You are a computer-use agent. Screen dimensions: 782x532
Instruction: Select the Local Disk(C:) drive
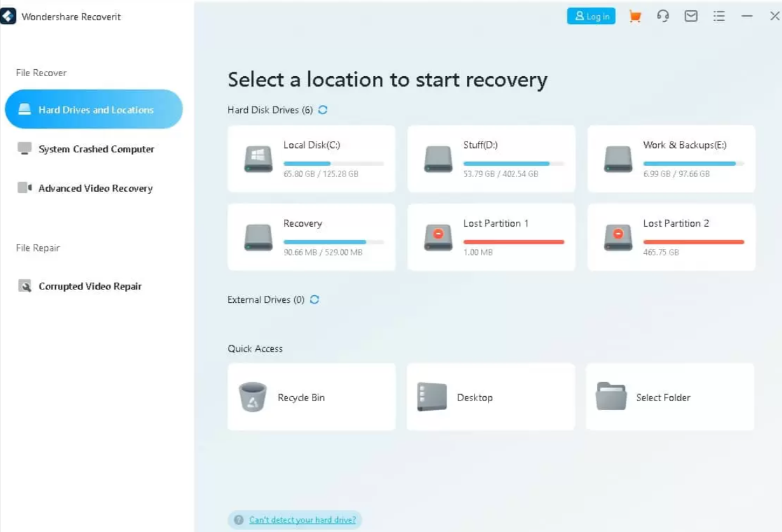[311, 159]
